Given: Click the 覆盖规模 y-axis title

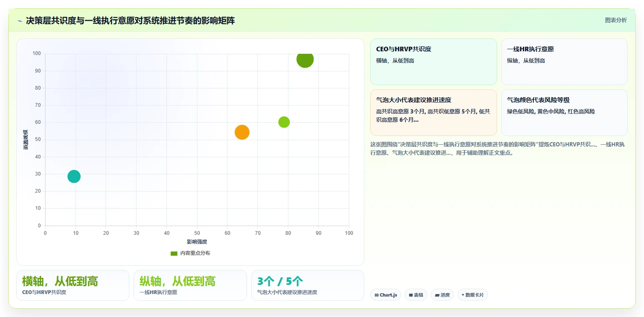Looking at the screenshot, I should coord(26,140).
